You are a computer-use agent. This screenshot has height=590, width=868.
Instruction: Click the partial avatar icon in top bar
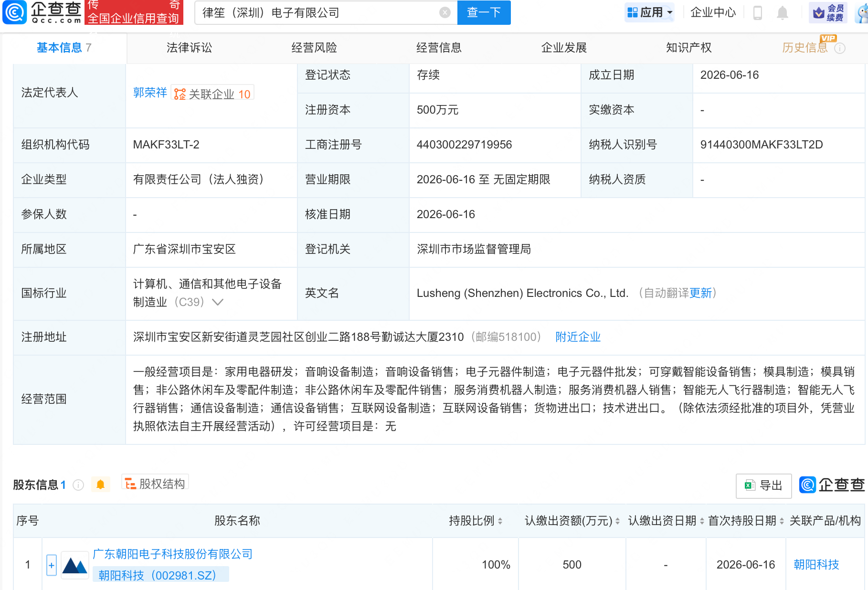click(863, 12)
